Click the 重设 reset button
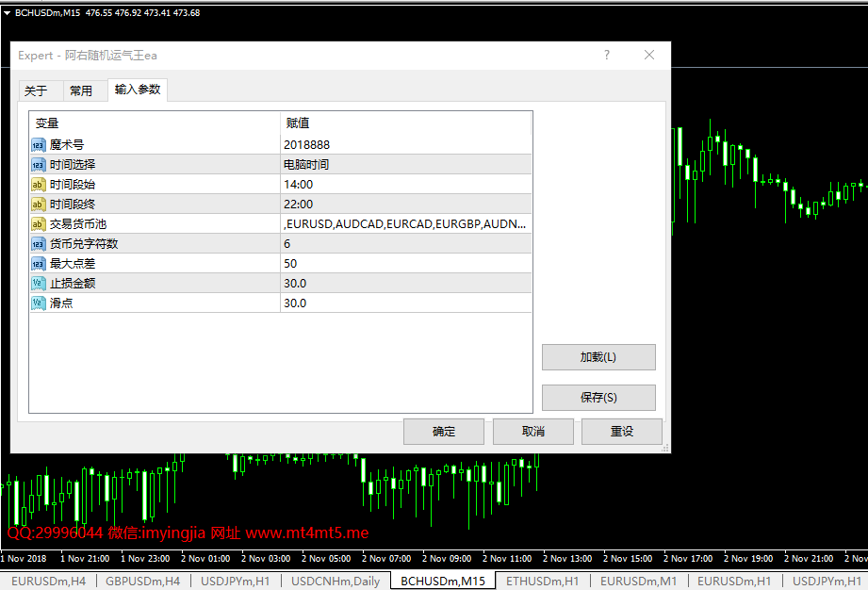This screenshot has height=590, width=868. (622, 431)
